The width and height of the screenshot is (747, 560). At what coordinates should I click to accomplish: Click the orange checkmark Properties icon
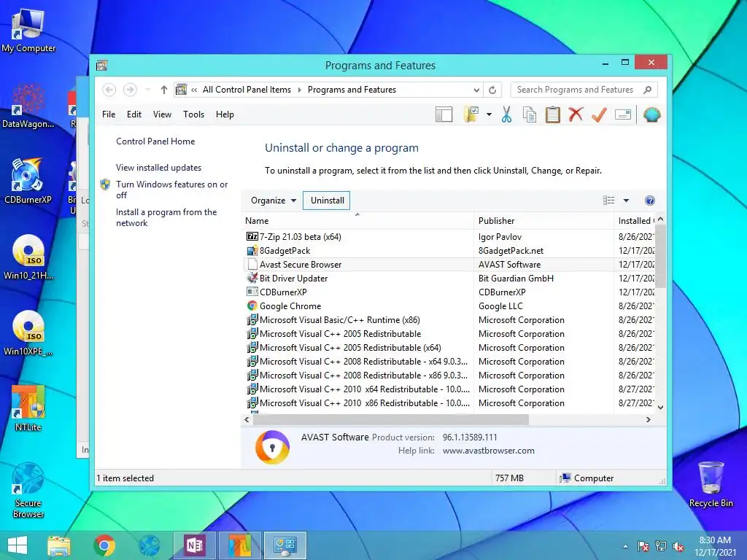click(599, 114)
